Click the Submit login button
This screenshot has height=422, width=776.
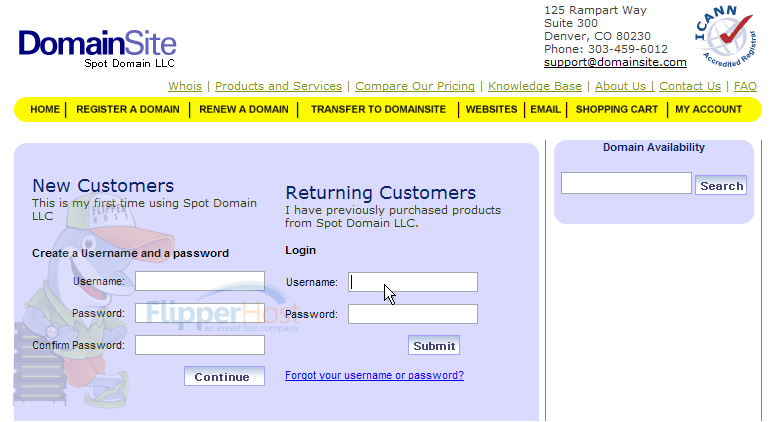click(434, 345)
